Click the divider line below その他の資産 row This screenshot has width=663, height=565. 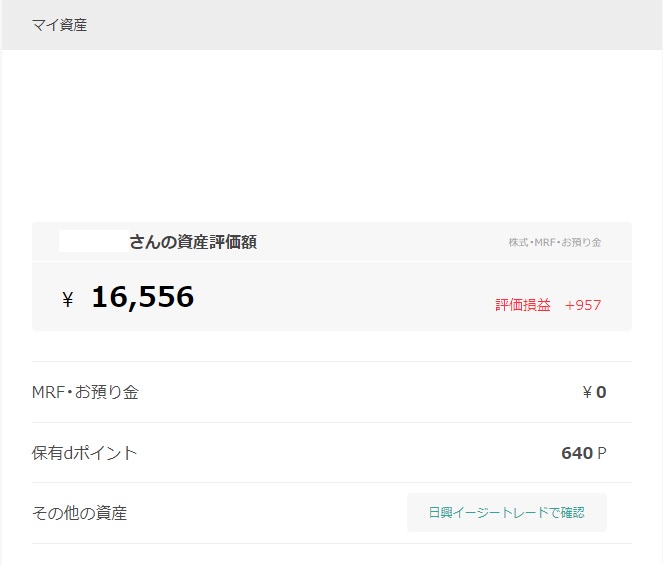[x=330, y=543]
